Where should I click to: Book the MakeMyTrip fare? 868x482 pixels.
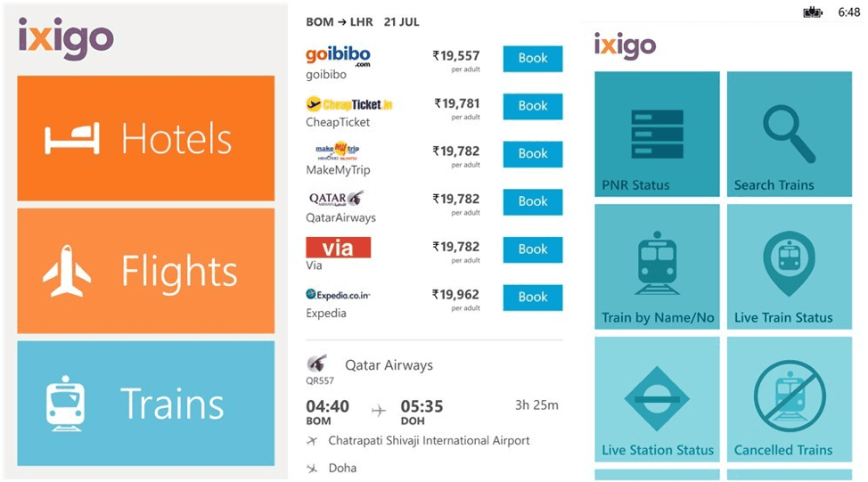(x=533, y=154)
